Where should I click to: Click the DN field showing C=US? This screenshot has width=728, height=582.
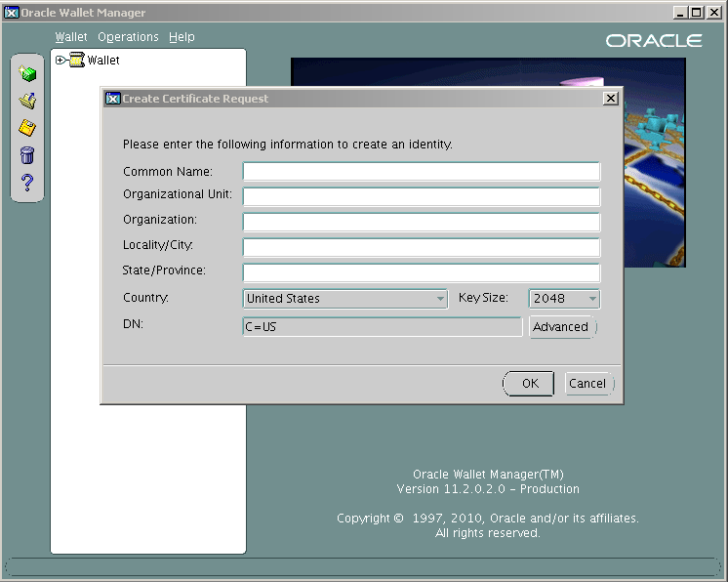[x=383, y=327]
